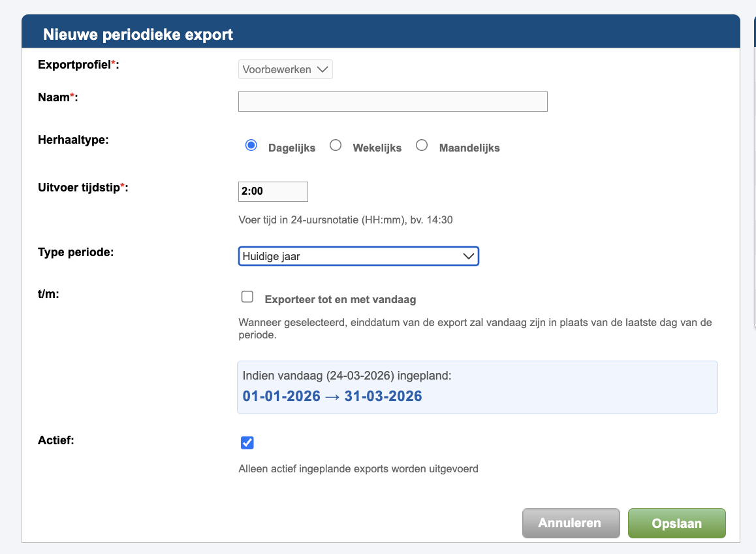
Task: Click the 24-uursnotatie time format hint
Action: coord(345,220)
